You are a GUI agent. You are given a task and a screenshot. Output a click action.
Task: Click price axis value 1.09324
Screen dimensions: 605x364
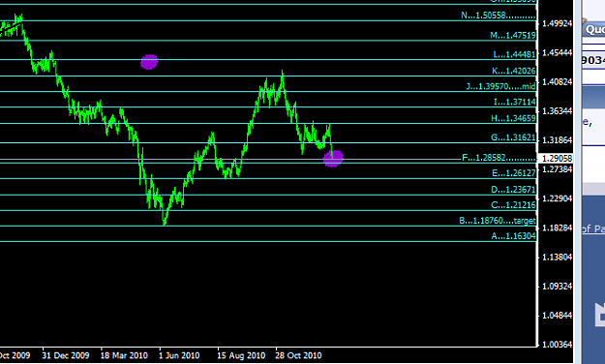tap(557, 287)
